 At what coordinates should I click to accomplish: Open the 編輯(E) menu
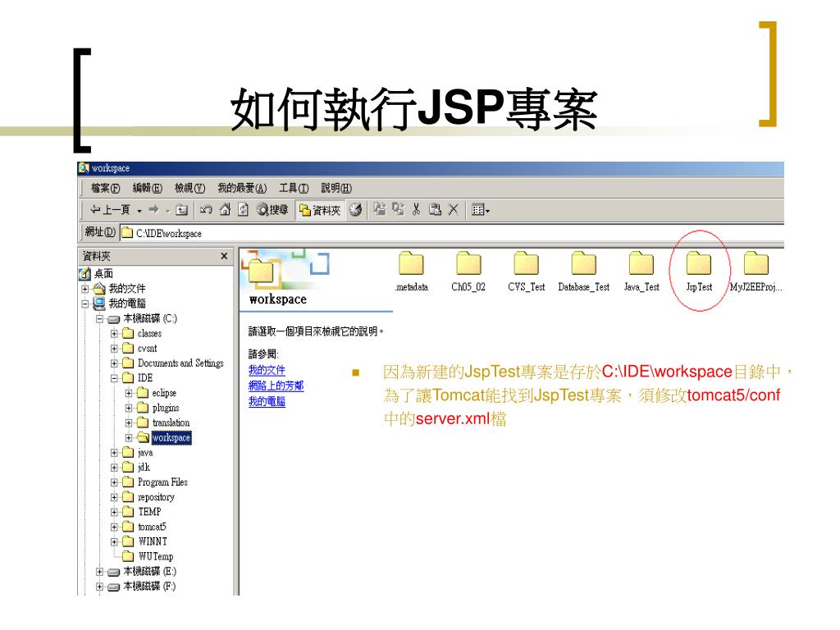click(x=148, y=188)
